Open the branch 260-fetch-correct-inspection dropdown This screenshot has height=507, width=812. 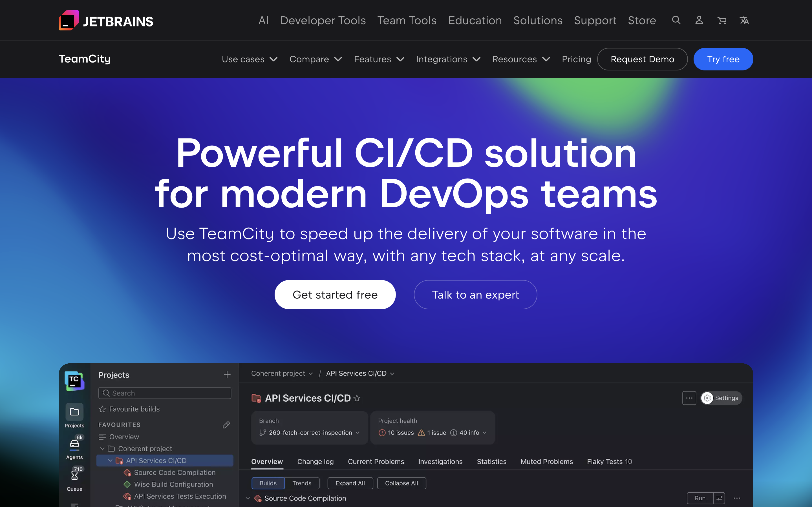tap(310, 433)
